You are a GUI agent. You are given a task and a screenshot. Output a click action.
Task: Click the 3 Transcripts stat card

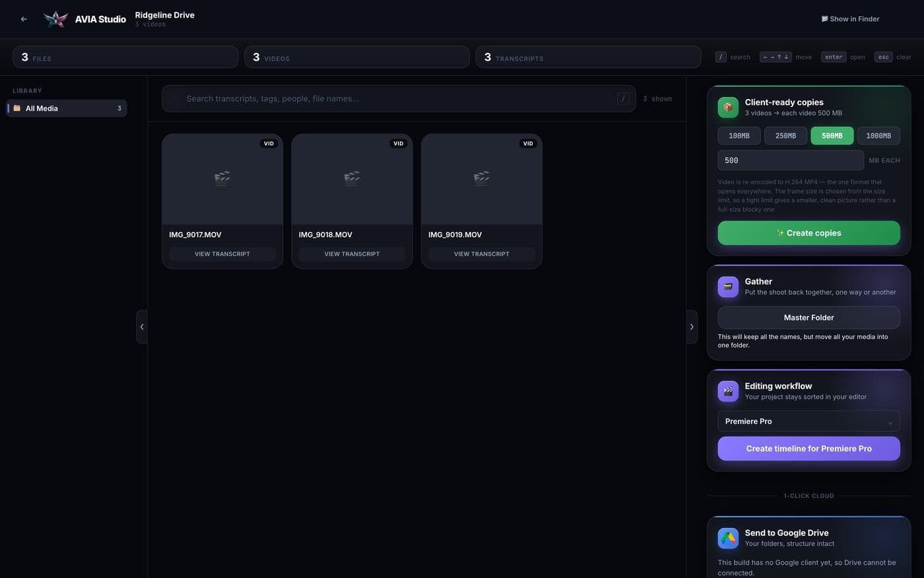(x=588, y=57)
